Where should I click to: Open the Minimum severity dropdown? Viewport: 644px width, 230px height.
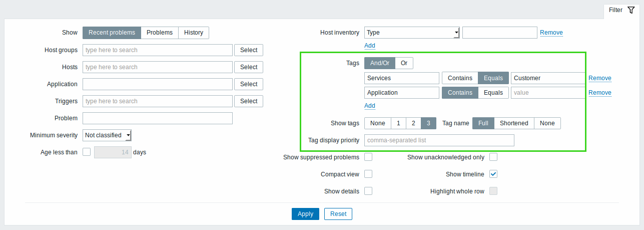coord(107,135)
